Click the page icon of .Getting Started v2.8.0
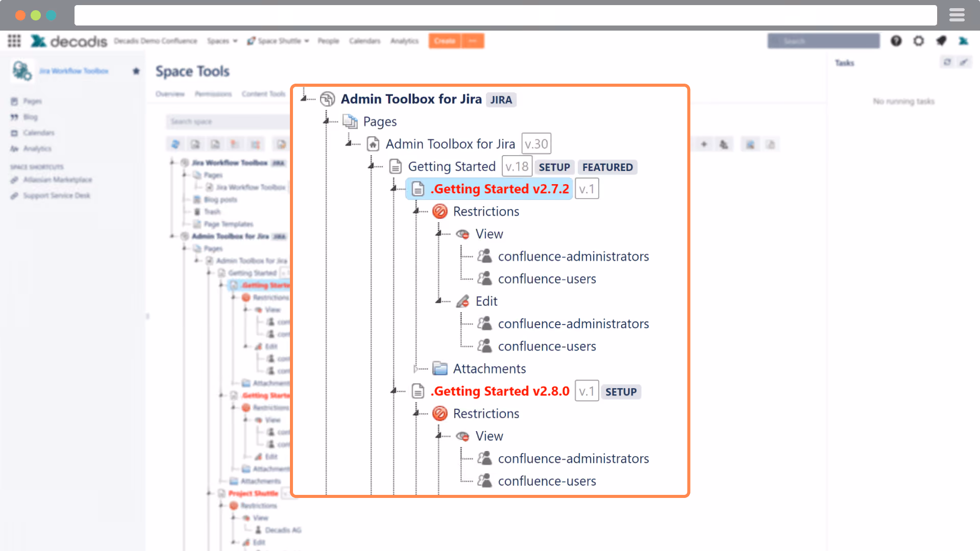The width and height of the screenshot is (980, 551). (x=418, y=391)
